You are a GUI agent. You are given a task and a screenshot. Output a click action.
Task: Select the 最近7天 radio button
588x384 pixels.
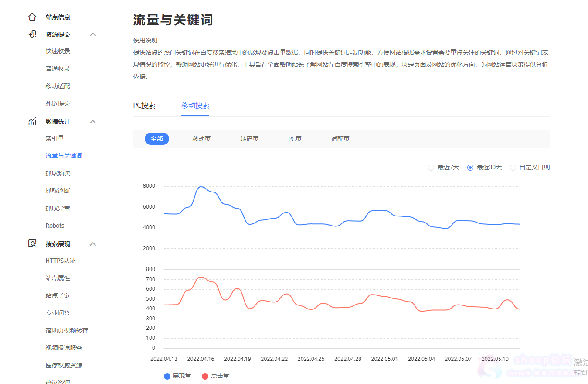point(431,167)
